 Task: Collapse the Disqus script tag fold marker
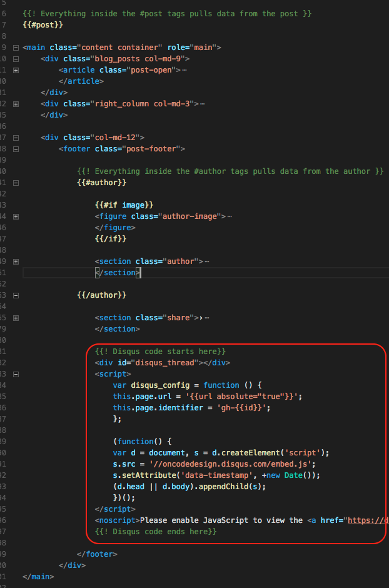click(x=16, y=374)
